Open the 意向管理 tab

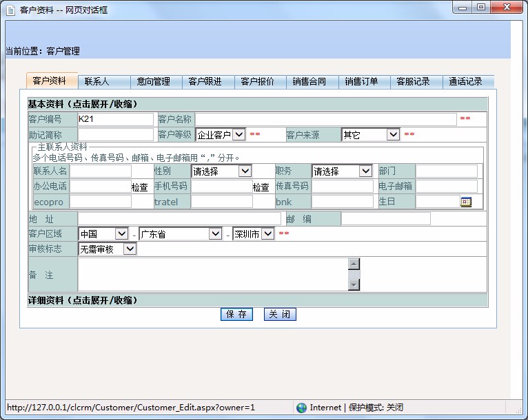156,82
